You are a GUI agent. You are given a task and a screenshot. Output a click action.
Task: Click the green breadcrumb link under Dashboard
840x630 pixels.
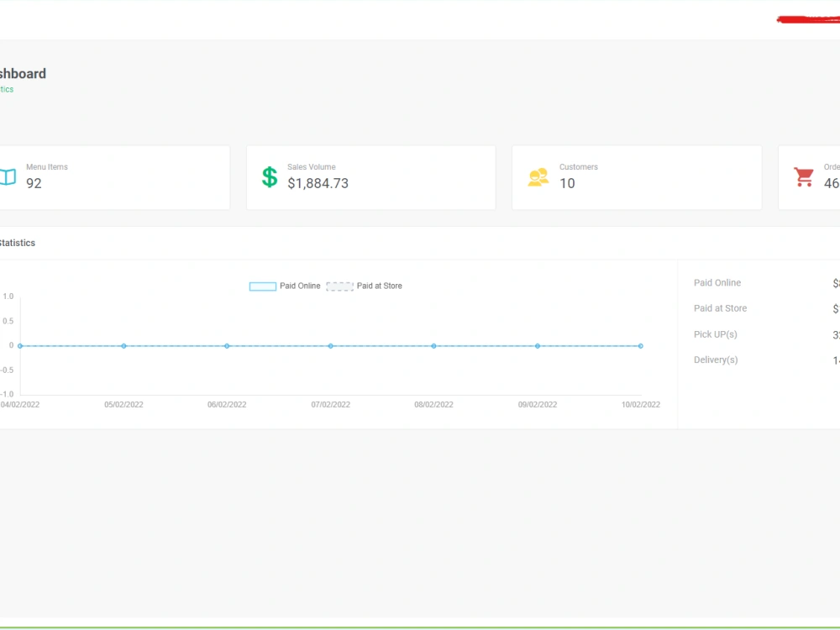click(x=7, y=90)
